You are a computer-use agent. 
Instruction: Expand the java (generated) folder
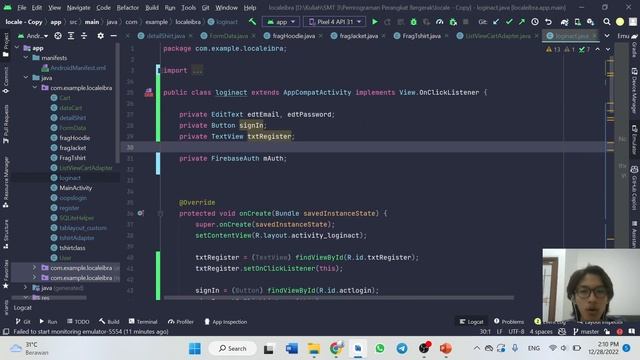[x=26, y=287]
